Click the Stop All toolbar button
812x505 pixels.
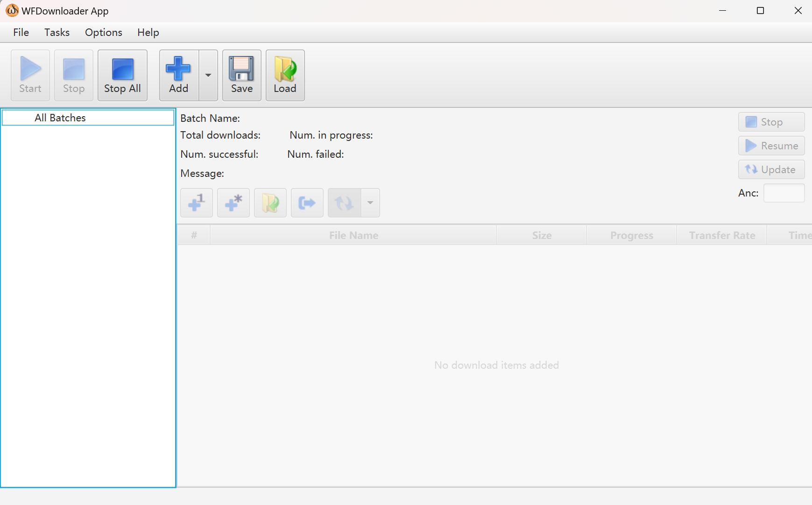122,75
